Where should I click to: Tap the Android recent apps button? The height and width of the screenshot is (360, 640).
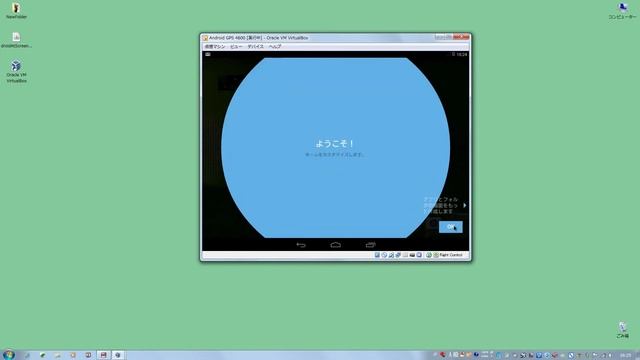(371, 245)
